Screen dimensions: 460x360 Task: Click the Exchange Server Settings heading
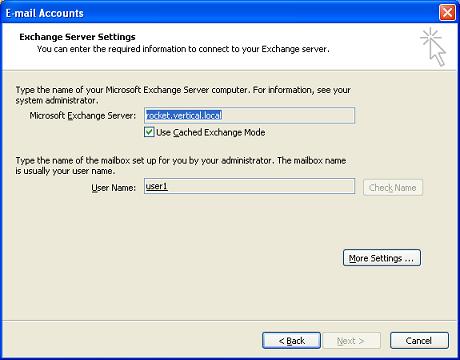[77, 37]
